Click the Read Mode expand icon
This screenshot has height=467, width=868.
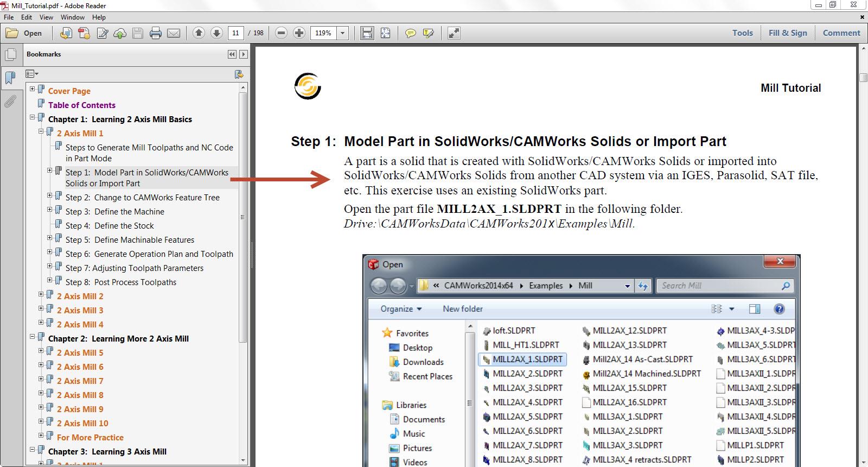(454, 33)
